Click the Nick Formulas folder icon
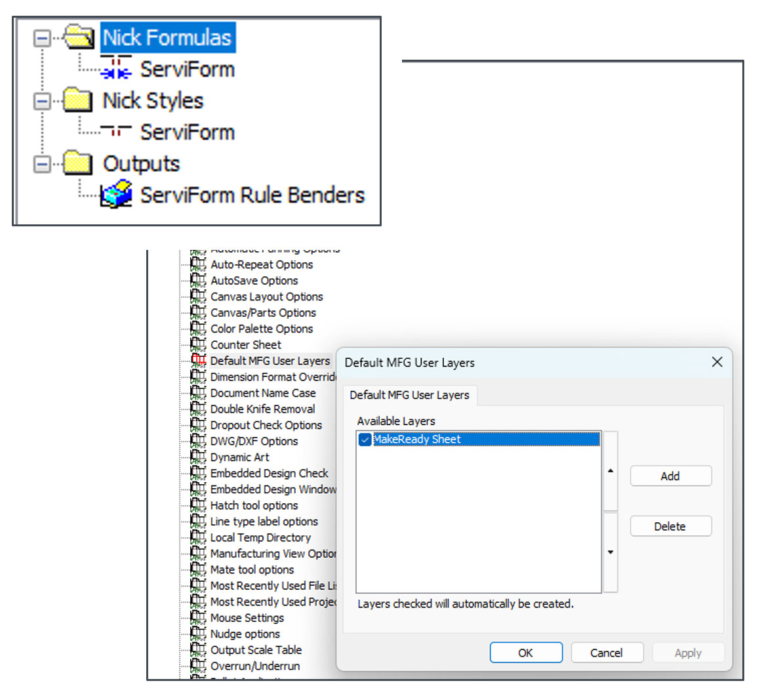 point(79,37)
